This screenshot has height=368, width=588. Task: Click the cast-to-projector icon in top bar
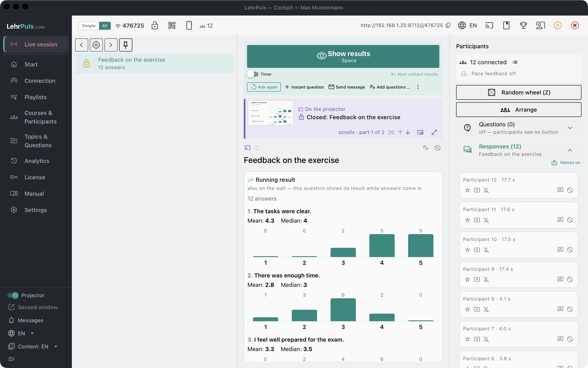click(489, 25)
